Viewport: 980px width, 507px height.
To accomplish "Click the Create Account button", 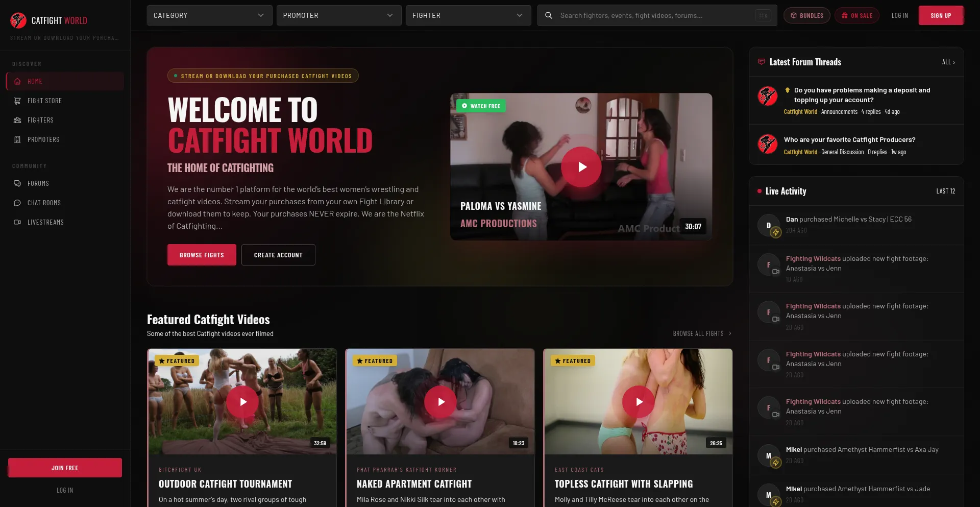I will point(278,255).
